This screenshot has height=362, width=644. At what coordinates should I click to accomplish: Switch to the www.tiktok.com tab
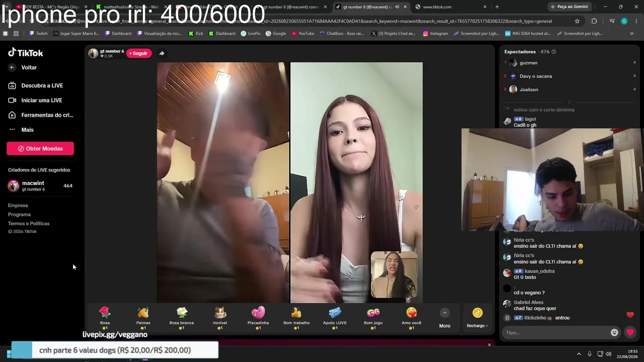coord(437,7)
